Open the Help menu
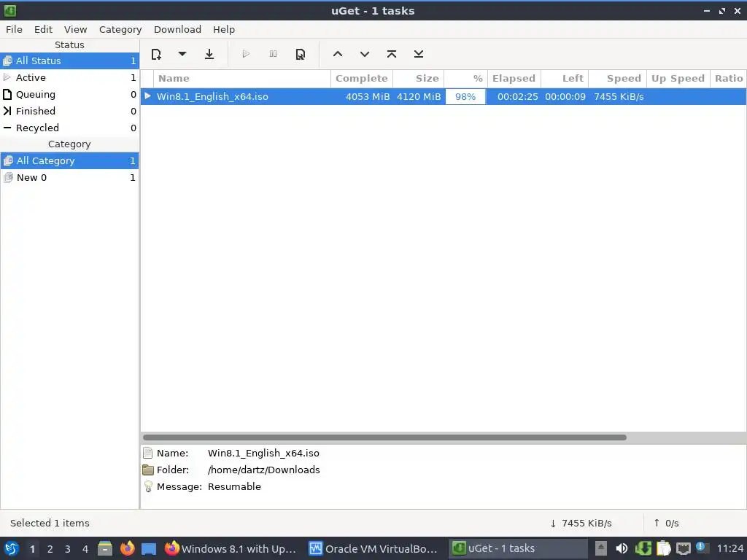 [x=223, y=29]
